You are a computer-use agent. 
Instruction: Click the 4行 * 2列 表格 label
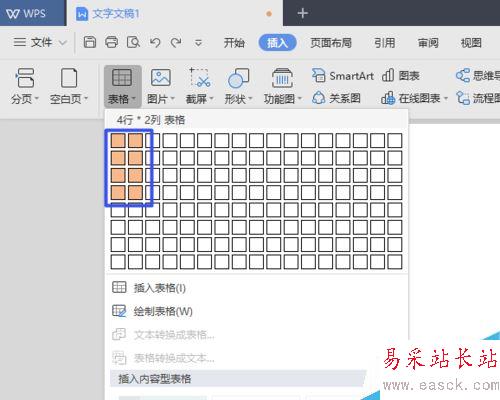click(151, 120)
